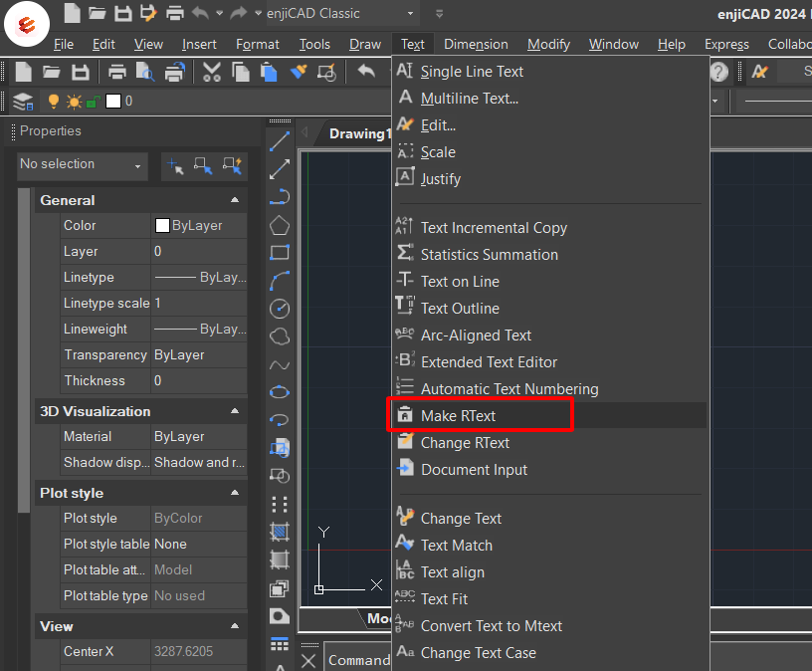Select the Circle tool

(280, 309)
